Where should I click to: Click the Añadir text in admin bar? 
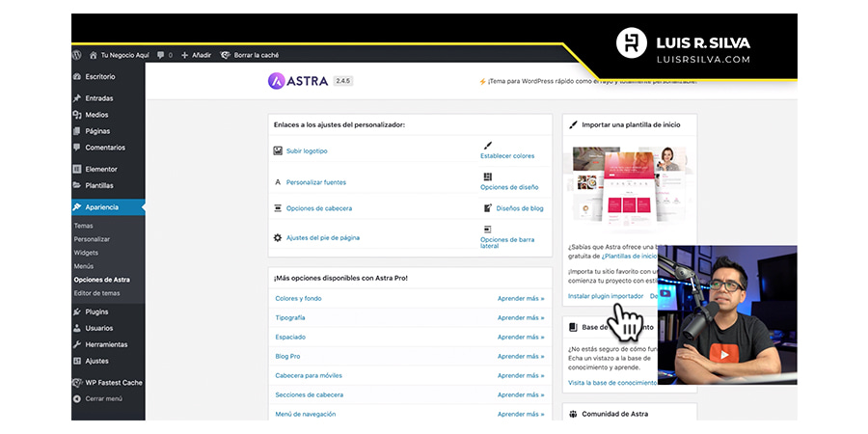[x=202, y=55]
